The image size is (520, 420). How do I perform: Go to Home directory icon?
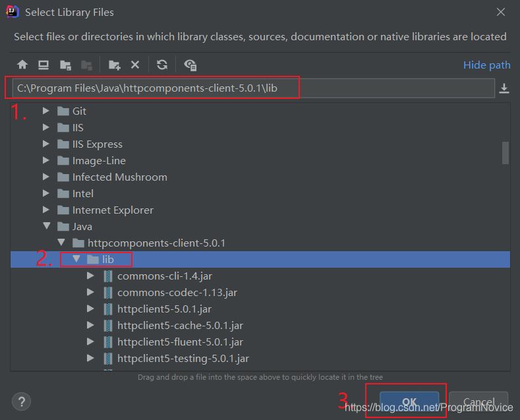pyautogui.click(x=22, y=65)
